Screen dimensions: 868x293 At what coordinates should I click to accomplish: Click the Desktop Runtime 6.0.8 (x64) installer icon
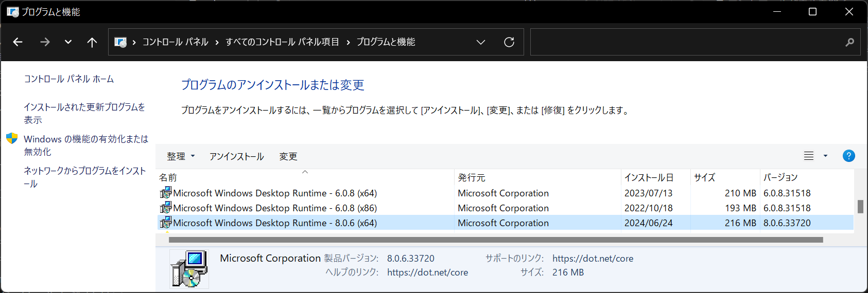[x=166, y=193]
